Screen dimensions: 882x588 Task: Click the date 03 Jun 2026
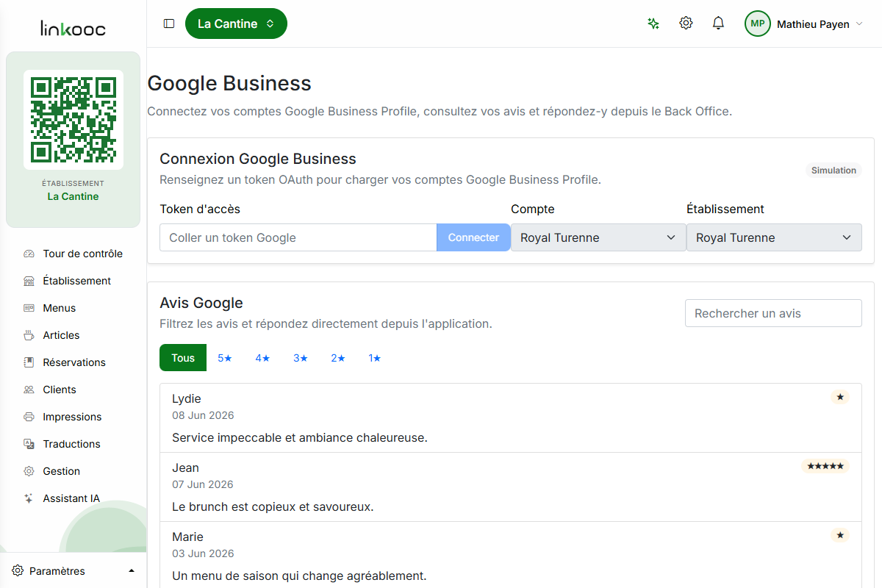point(203,553)
